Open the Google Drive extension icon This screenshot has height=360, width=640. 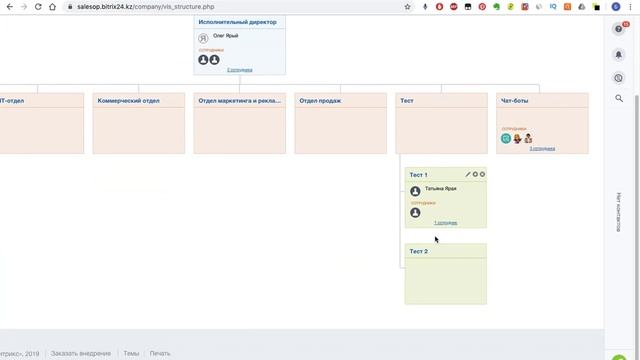(582, 7)
